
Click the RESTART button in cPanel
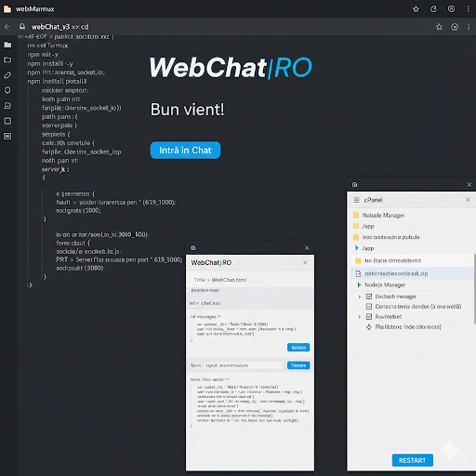413,460
